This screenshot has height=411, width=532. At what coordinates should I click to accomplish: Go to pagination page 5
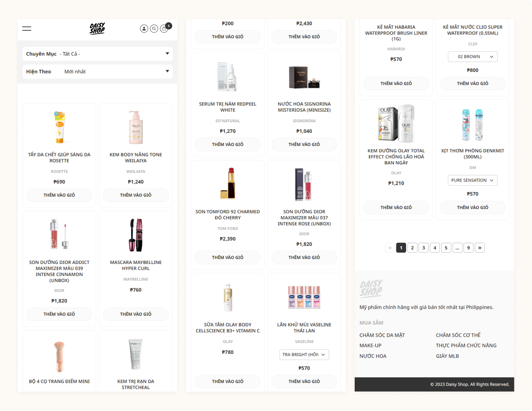click(x=446, y=248)
